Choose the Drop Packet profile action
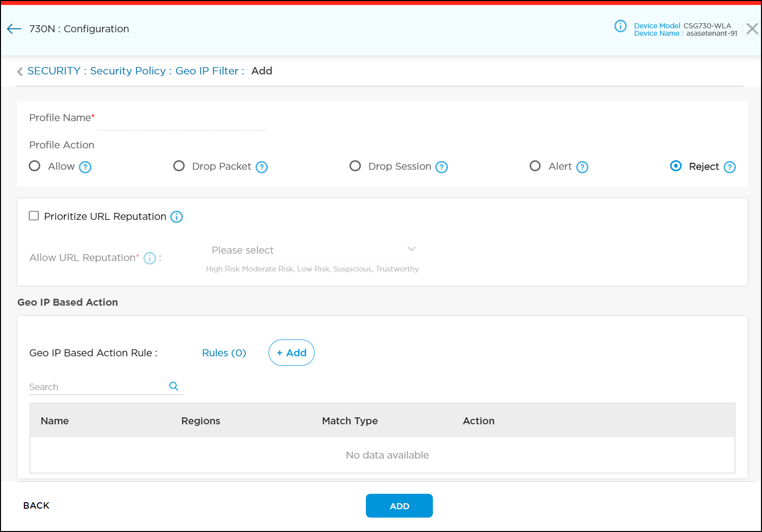 (x=179, y=166)
